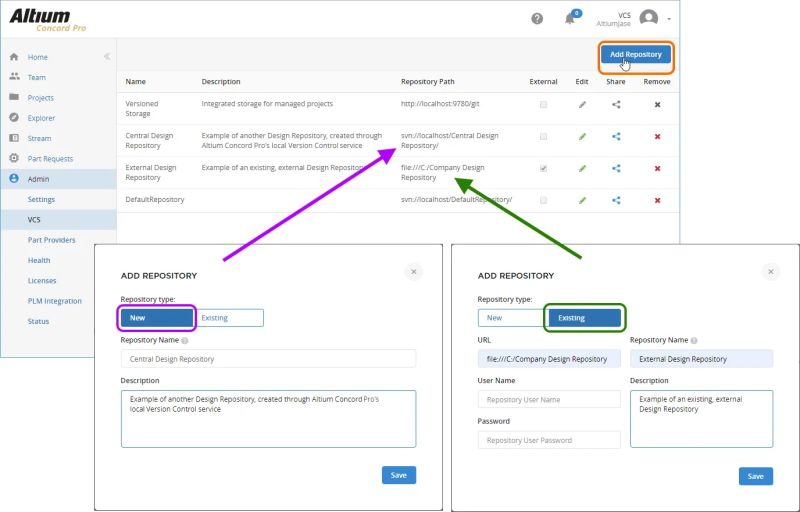Expand the Admin section label

(x=38, y=180)
